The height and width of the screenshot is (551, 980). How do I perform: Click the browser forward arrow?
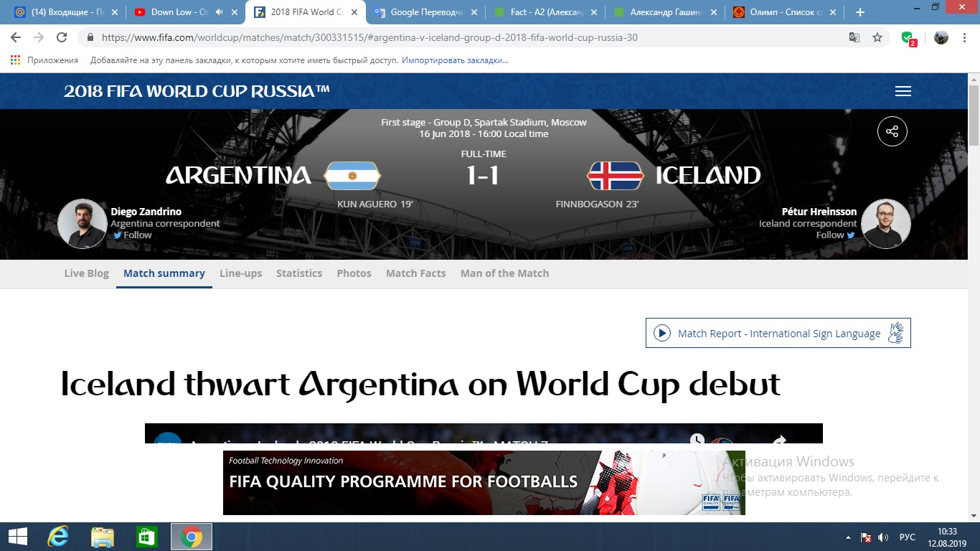point(39,38)
